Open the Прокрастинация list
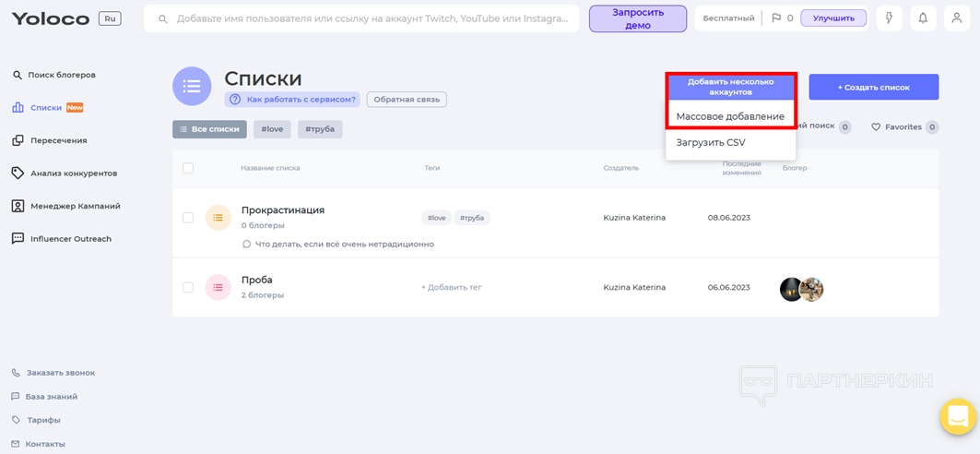 [x=283, y=210]
